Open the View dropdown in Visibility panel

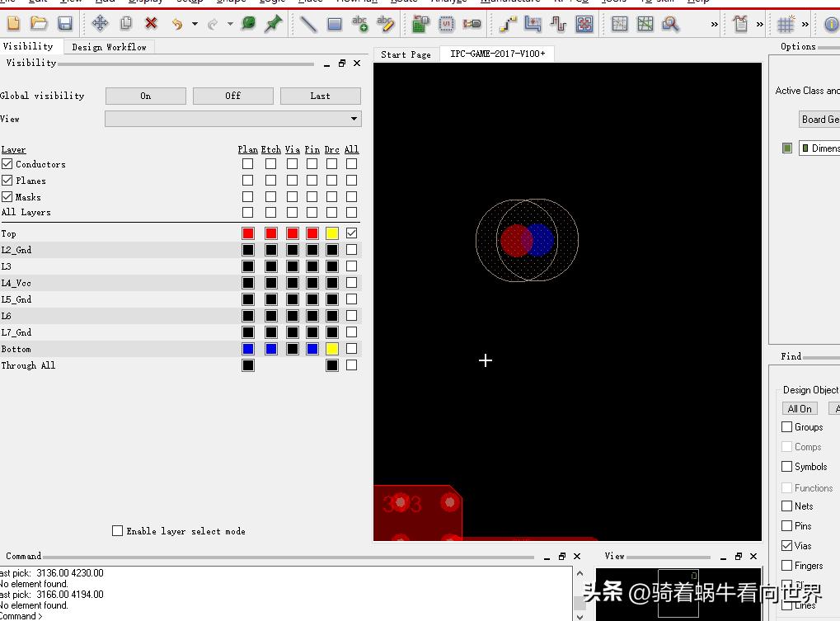[354, 119]
